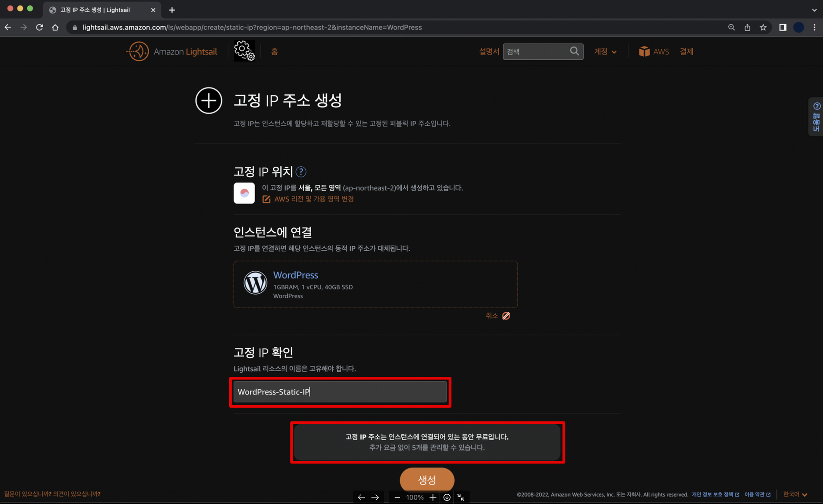Zoom out with minus in viewer toolbar
The height and width of the screenshot is (504, 823).
397,497
